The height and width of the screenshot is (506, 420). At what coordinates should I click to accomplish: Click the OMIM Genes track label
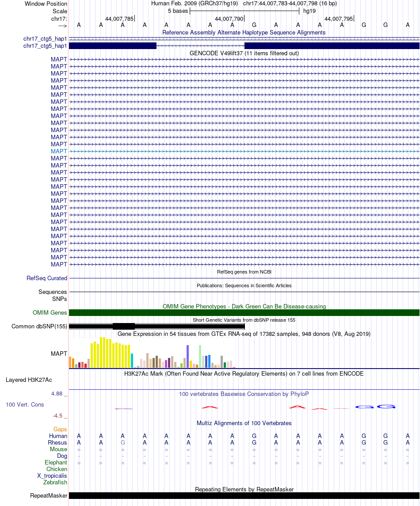click(50, 313)
